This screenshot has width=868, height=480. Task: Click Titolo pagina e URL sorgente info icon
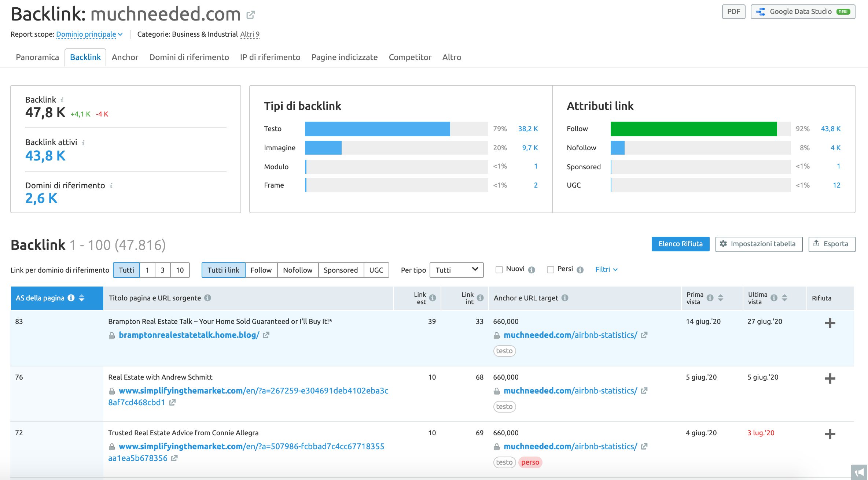point(207,298)
